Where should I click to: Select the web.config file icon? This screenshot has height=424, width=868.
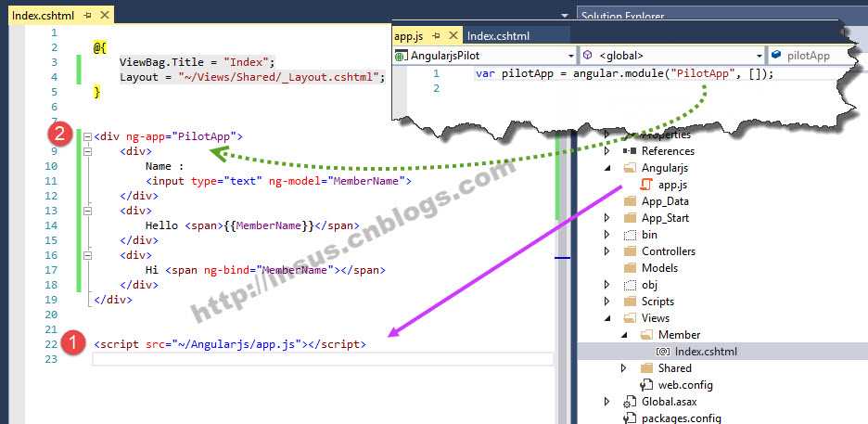(646, 385)
